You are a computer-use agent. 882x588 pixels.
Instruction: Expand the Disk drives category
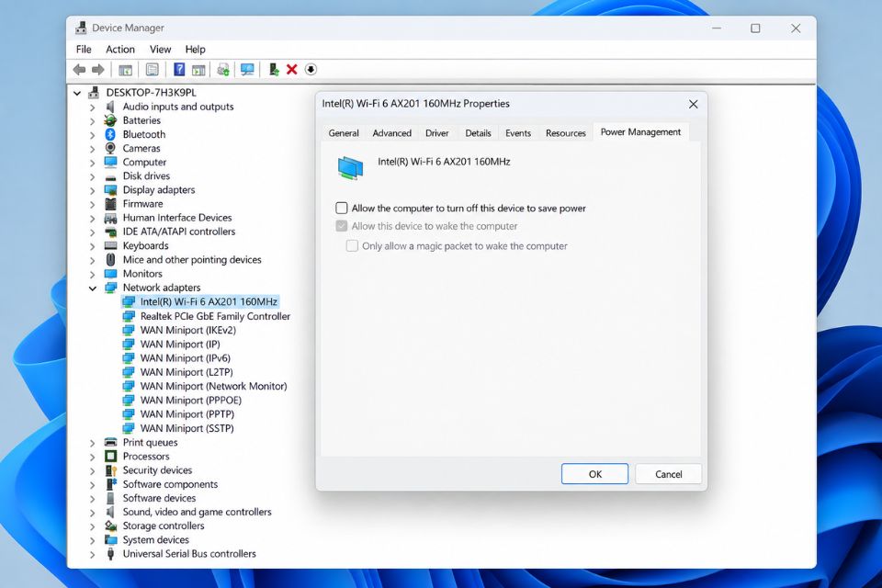92,176
